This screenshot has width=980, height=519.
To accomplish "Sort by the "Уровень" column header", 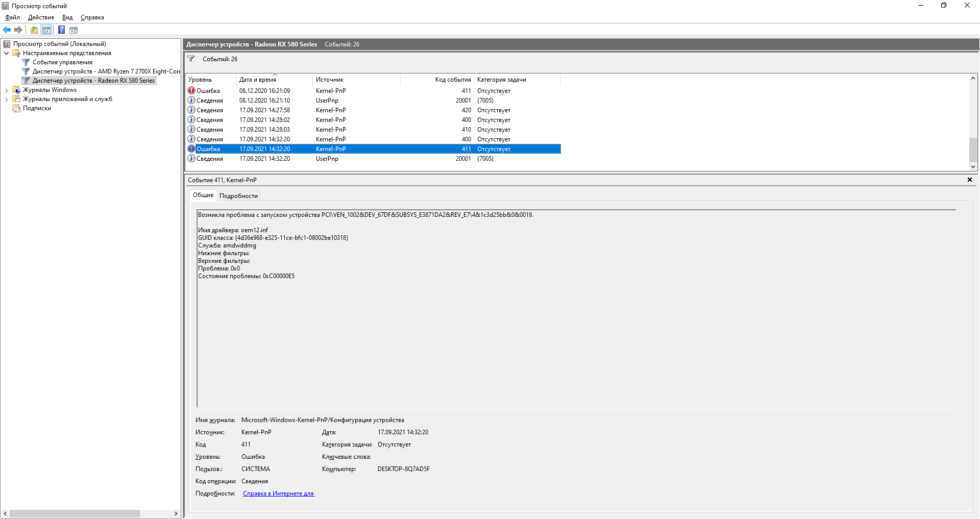I will pos(211,80).
